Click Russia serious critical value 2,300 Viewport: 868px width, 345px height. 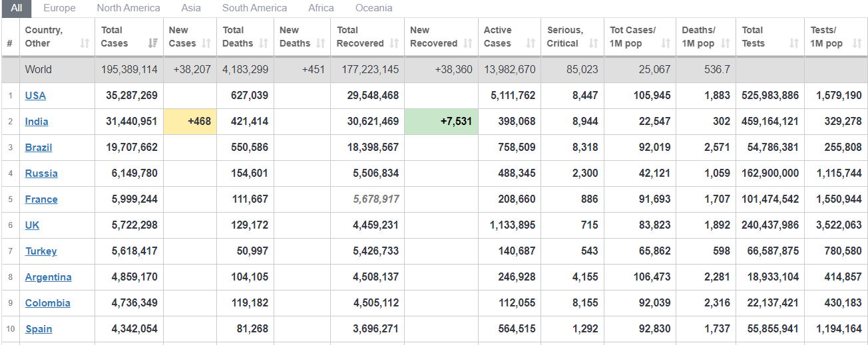click(x=585, y=173)
